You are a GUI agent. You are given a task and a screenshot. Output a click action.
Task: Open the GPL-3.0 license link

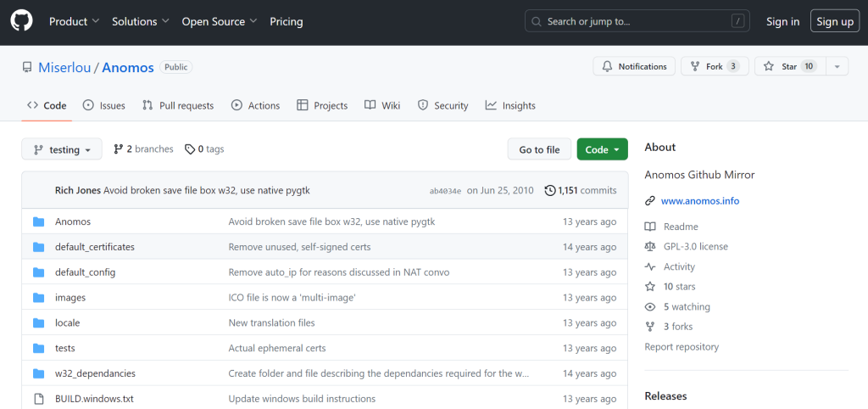(x=695, y=246)
